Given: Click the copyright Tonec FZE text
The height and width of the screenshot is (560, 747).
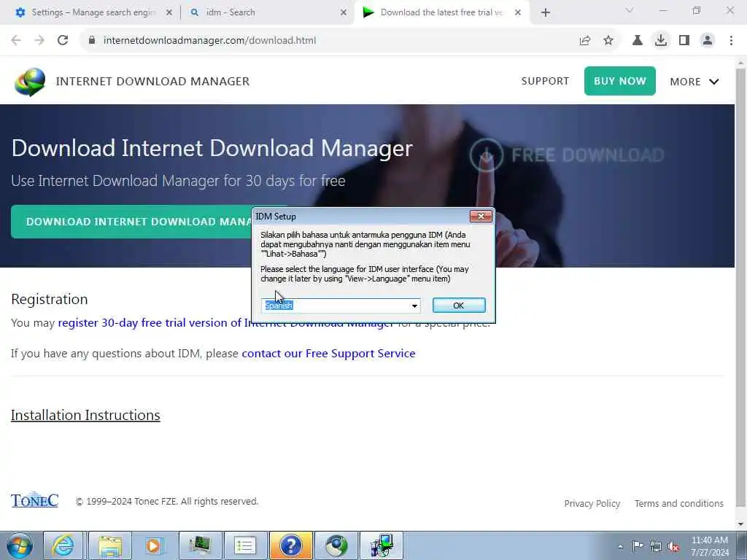Looking at the screenshot, I should click(167, 502).
